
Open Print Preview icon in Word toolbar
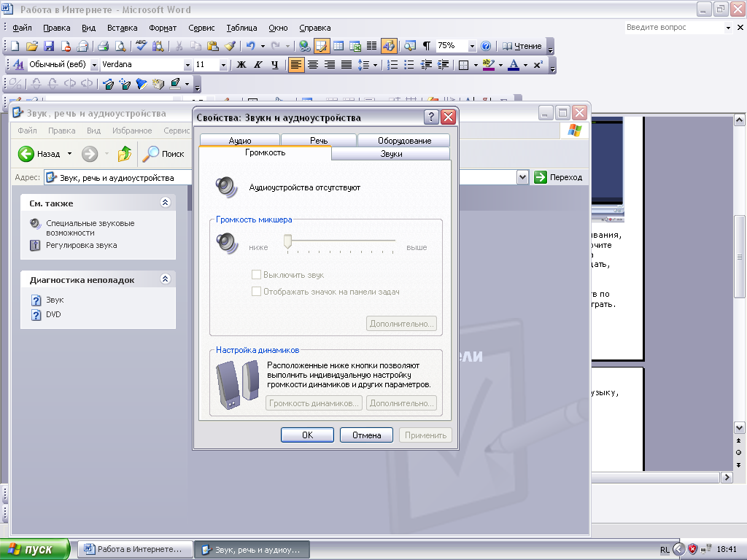pos(120,46)
